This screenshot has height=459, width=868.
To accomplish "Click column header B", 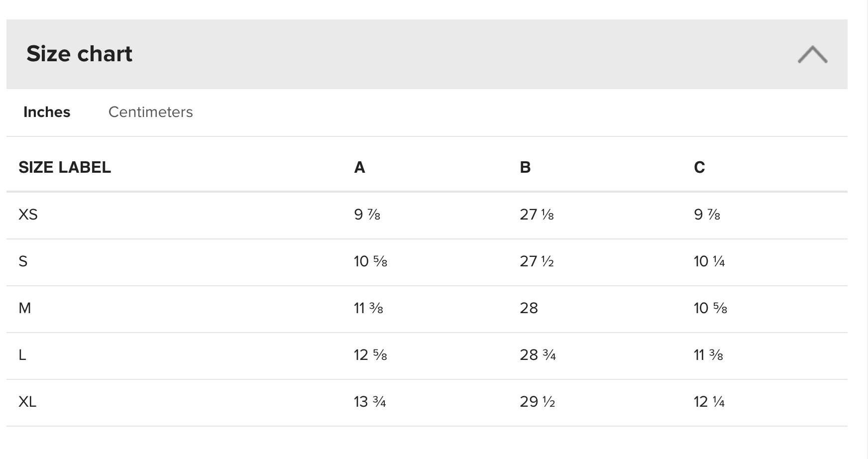I will click(x=525, y=167).
